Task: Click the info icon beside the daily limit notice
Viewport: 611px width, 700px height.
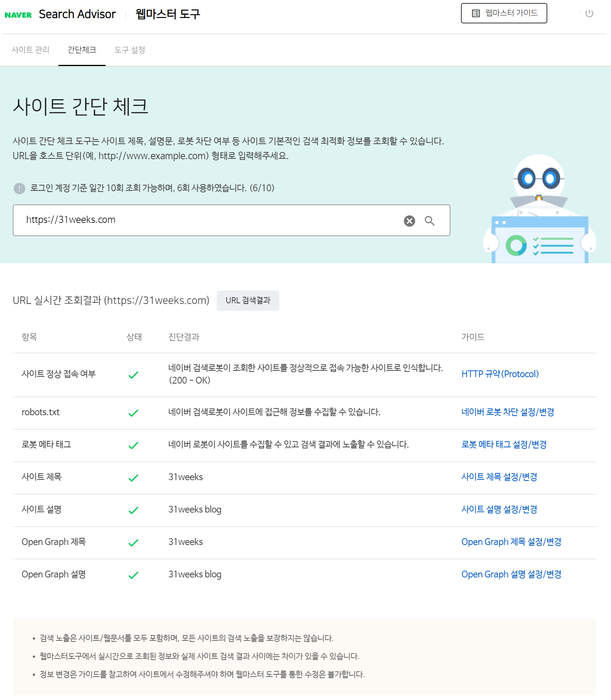Action: click(x=19, y=188)
